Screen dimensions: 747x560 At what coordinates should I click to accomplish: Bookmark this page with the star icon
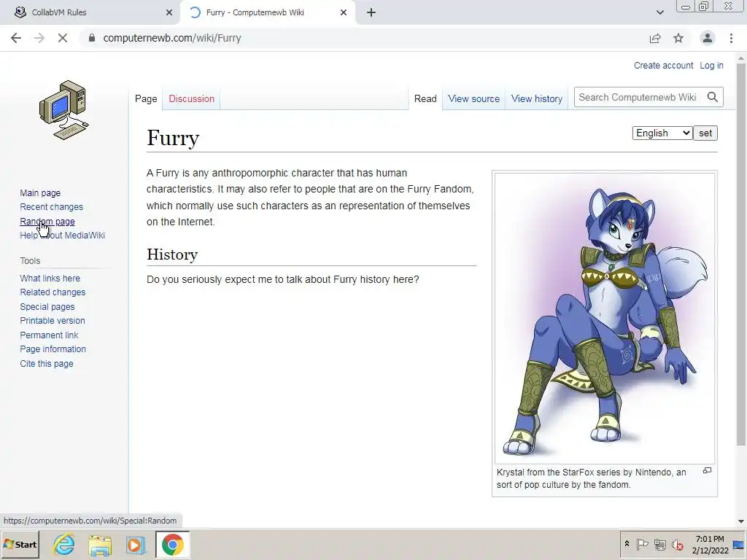click(x=678, y=38)
